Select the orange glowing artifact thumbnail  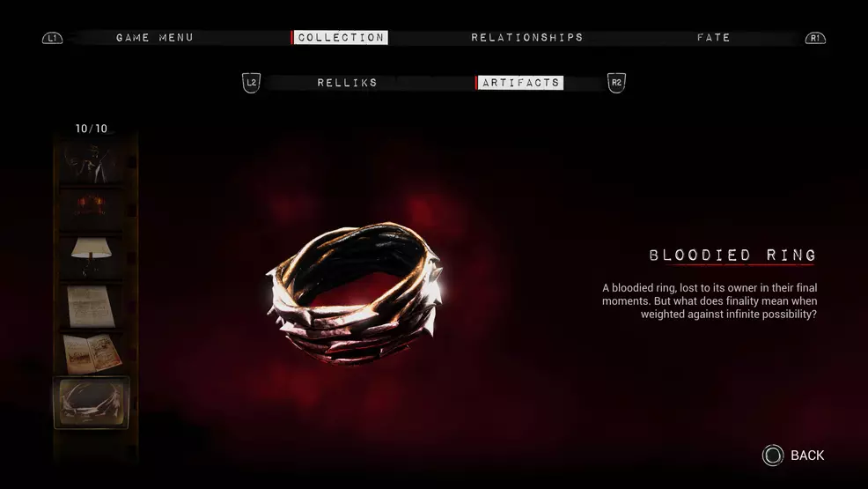pyautogui.click(x=92, y=209)
